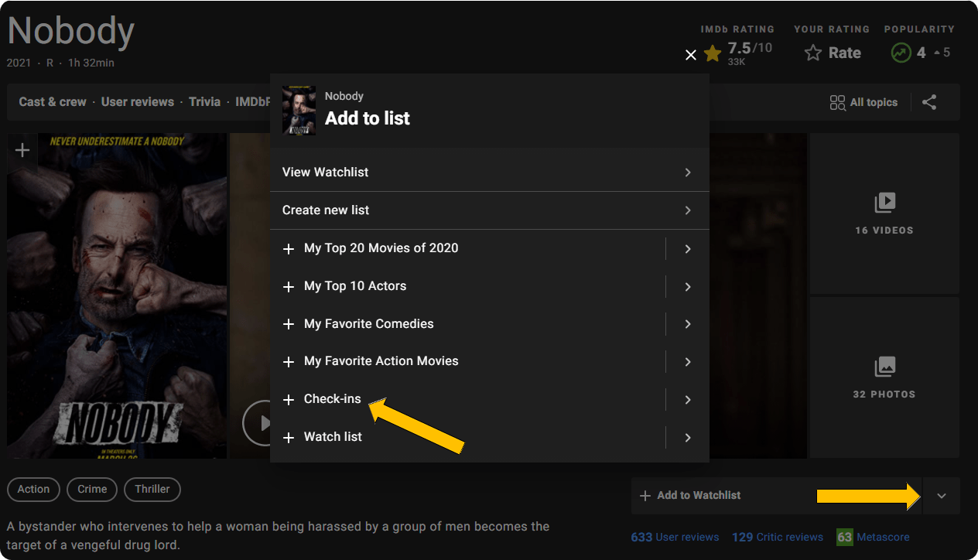The width and height of the screenshot is (978, 560).
Task: Open 129 Critic reviews link
Action: [778, 537]
